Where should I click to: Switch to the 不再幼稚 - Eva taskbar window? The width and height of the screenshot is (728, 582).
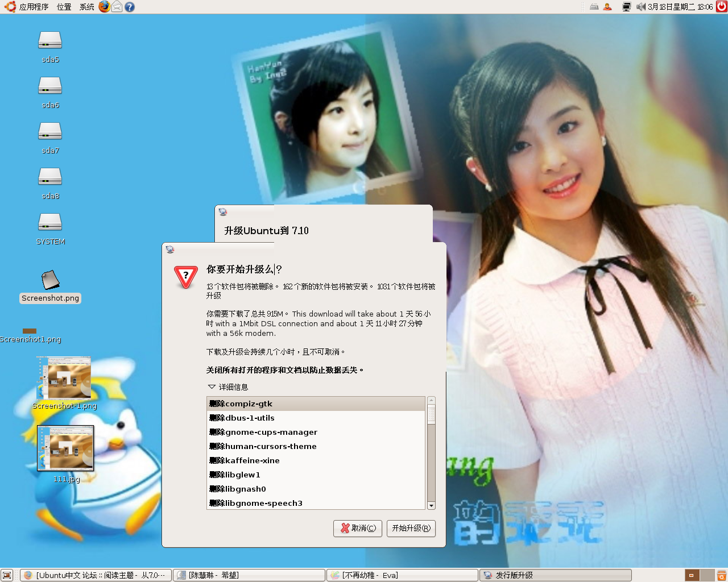402,575
